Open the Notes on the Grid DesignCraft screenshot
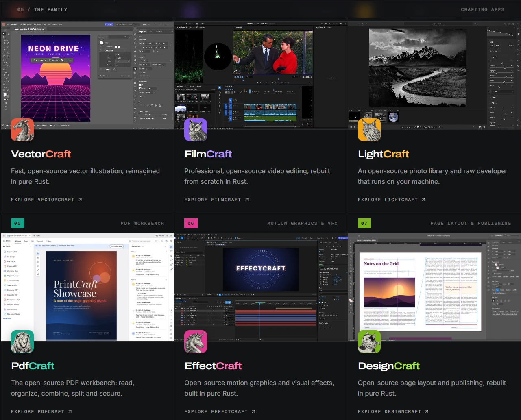The image size is (521, 420). [x=434, y=287]
